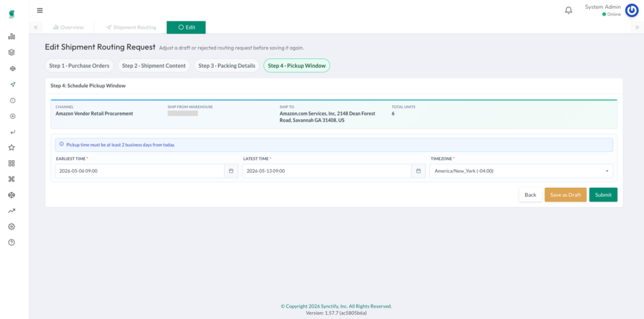Click the Savannah GA ship-to address
Viewport: 644px width, 319px height.
pos(327,117)
